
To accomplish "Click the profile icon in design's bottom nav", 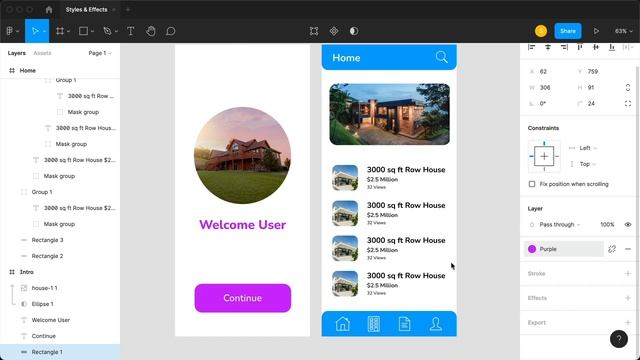I will (436, 324).
